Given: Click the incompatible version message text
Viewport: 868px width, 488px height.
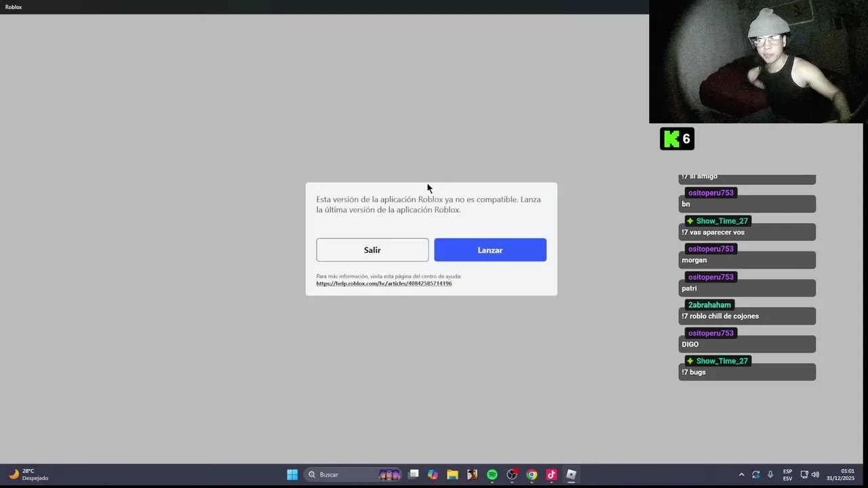Looking at the screenshot, I should [429, 205].
